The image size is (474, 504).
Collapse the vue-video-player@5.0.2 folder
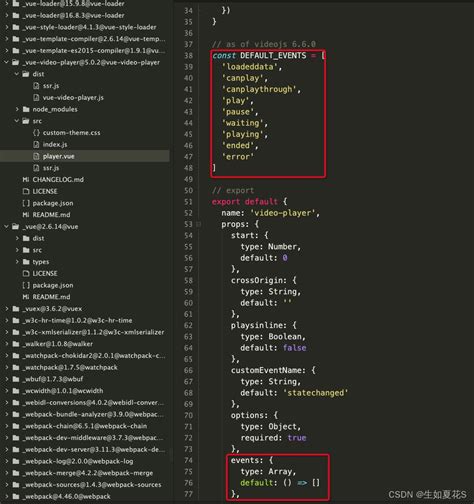click(6, 62)
